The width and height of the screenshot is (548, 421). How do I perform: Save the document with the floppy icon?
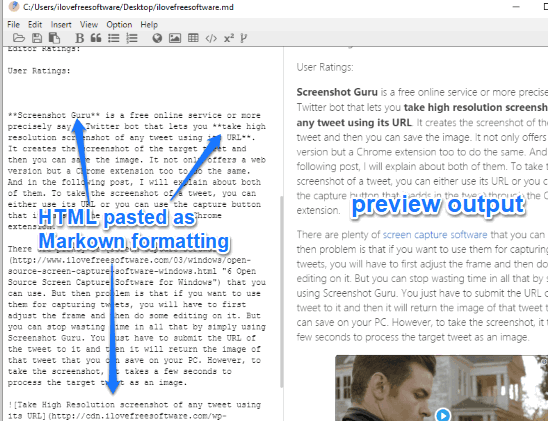tap(37, 38)
